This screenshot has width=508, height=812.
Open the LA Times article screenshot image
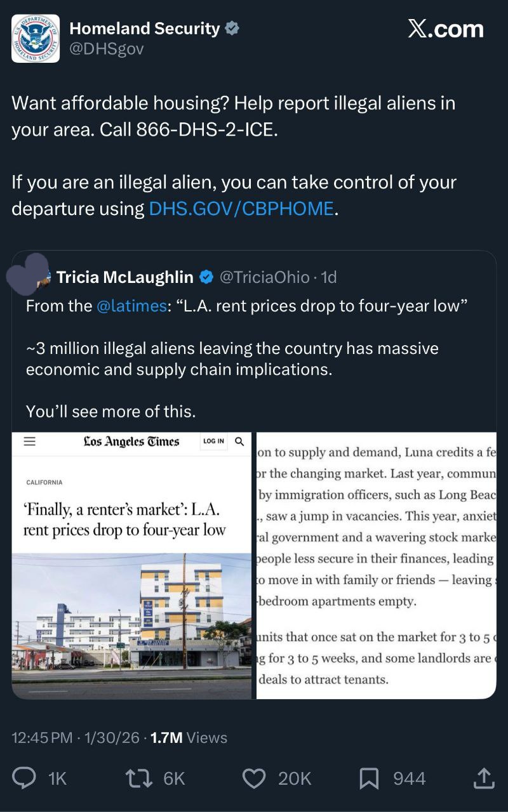132,565
